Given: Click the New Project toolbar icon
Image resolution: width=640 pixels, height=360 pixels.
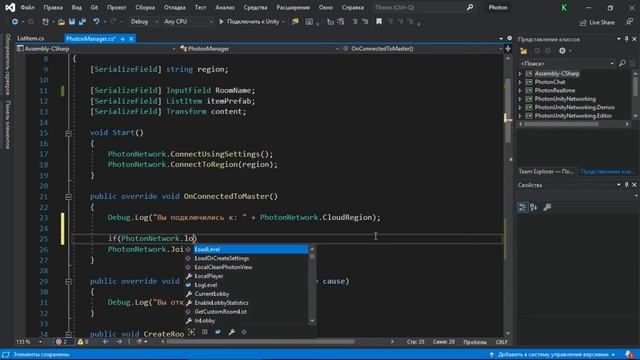Looking at the screenshot, I should tap(45, 22).
